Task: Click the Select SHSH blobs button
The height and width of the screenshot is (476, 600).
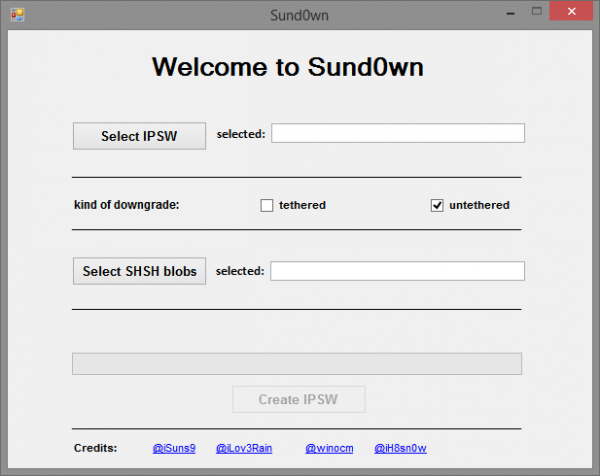Action: (139, 271)
